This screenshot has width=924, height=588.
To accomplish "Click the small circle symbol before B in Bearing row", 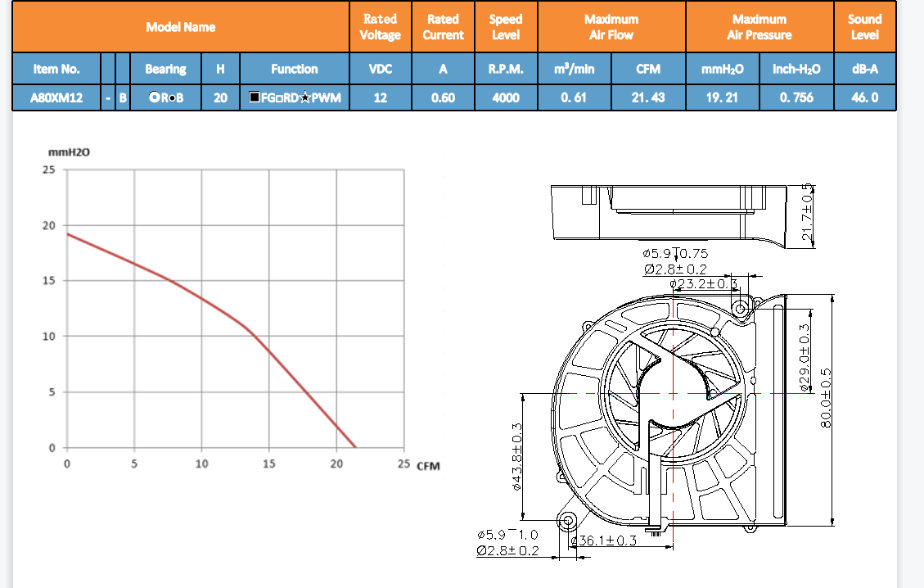I will coord(172,99).
